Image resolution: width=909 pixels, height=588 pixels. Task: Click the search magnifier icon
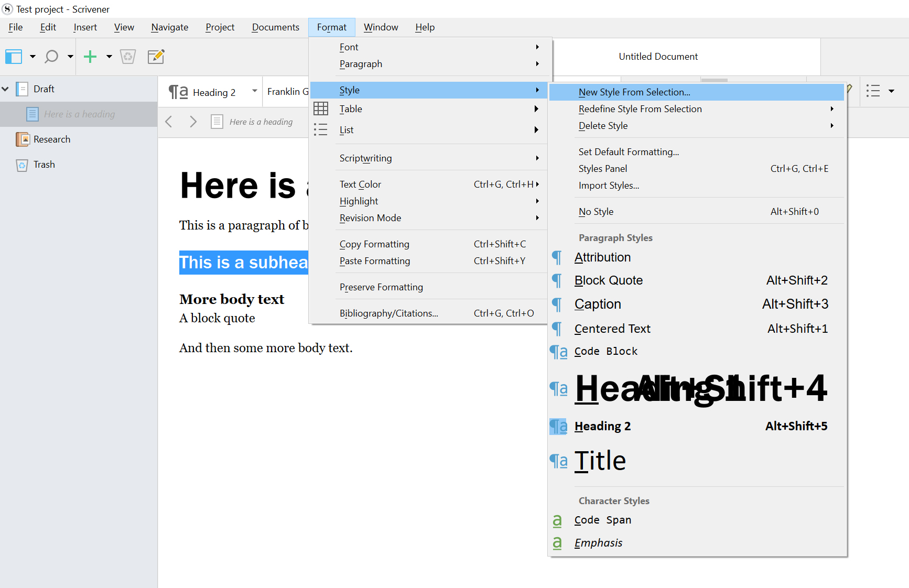(x=51, y=56)
